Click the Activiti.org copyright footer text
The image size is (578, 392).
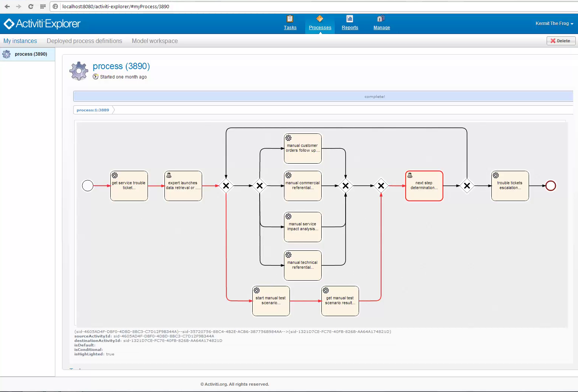click(235, 384)
